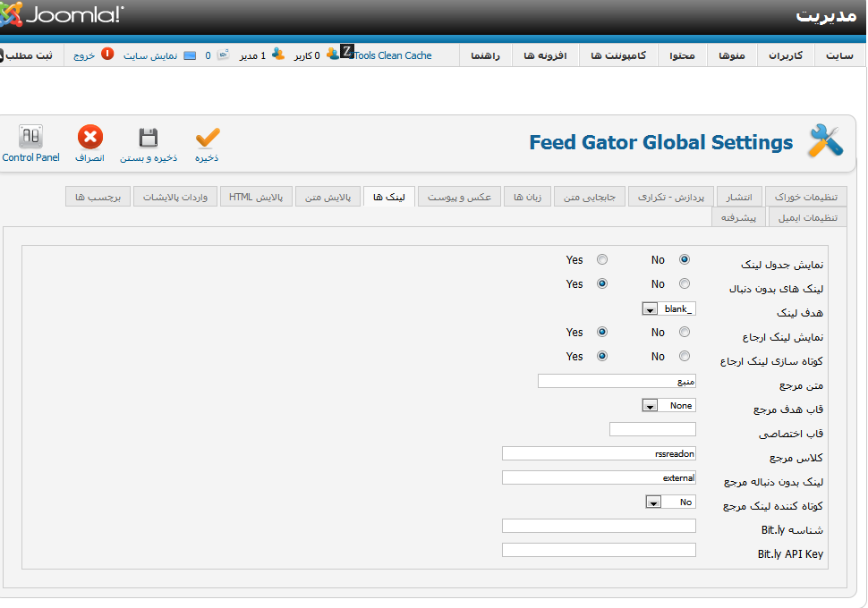868x608 pixels.
Task: Open the هدف لینک _blank dropdown
Action: (668, 308)
